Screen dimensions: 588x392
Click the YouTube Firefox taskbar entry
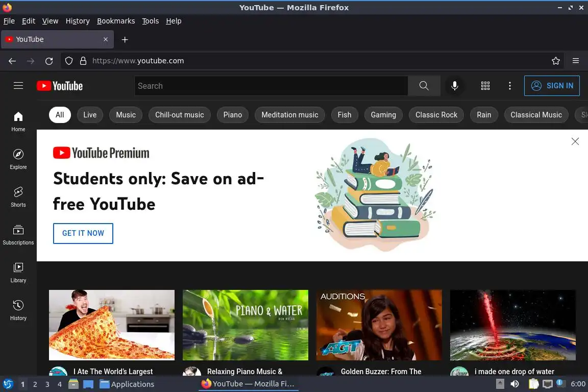coord(248,384)
